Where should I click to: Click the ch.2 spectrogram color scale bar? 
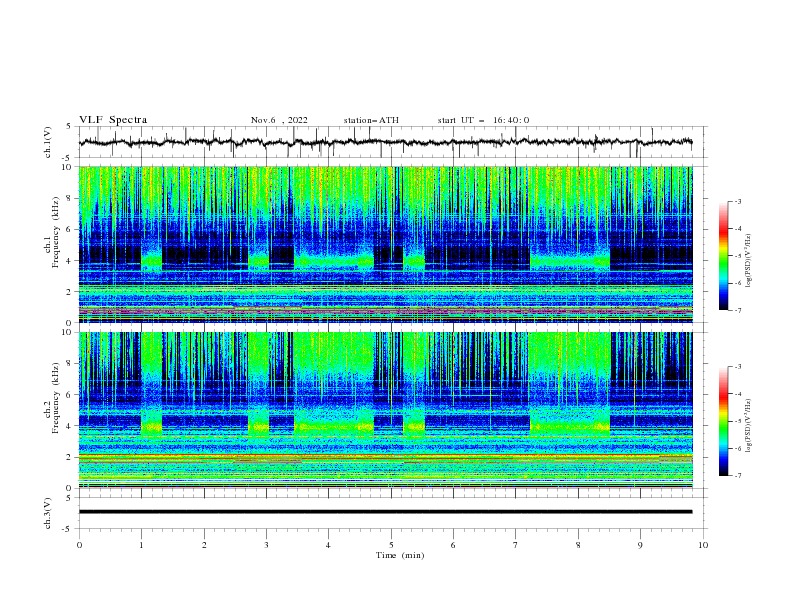[x=723, y=421]
